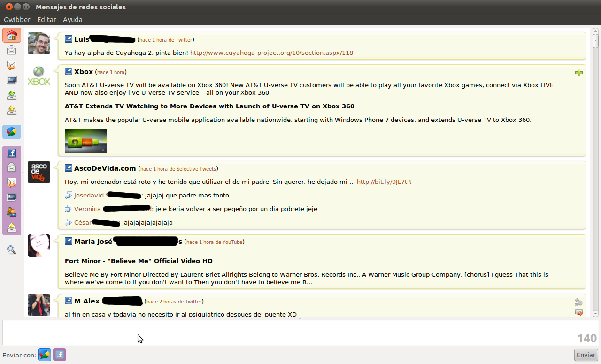Click 'Fort Minor - "Believe Me" Official Video HD' title
Screen dimensions: 601x364
tap(139, 261)
